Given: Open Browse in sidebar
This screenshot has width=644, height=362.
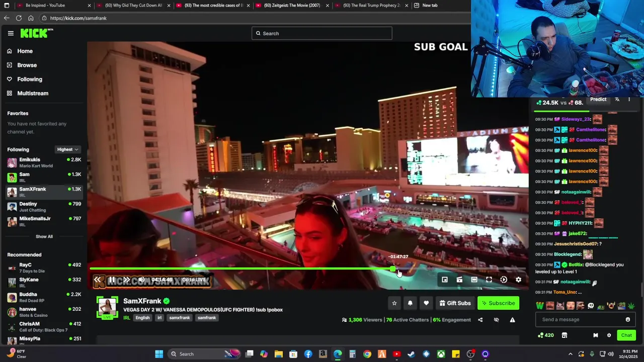Looking at the screenshot, I should 22,65.
